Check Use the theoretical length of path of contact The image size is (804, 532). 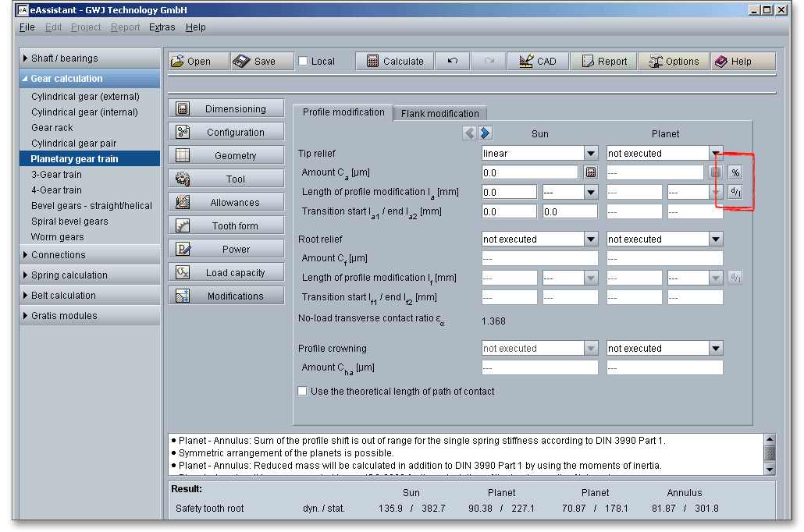303,392
